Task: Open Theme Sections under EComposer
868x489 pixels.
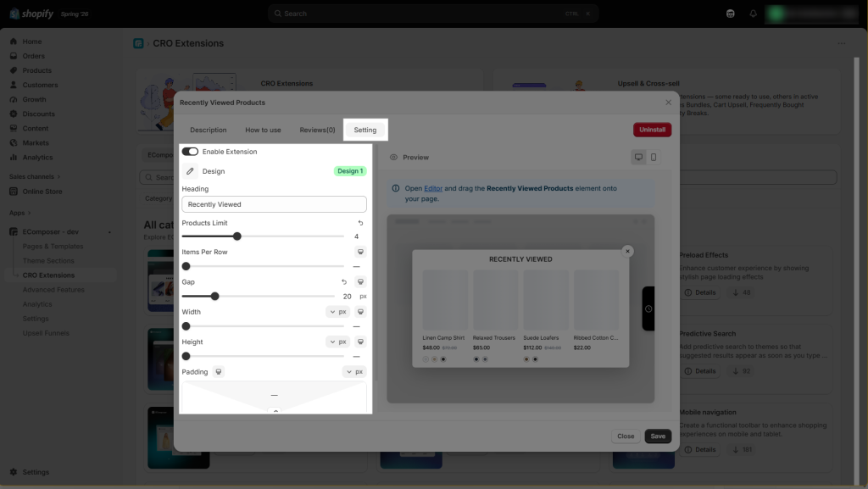Action: [48, 260]
